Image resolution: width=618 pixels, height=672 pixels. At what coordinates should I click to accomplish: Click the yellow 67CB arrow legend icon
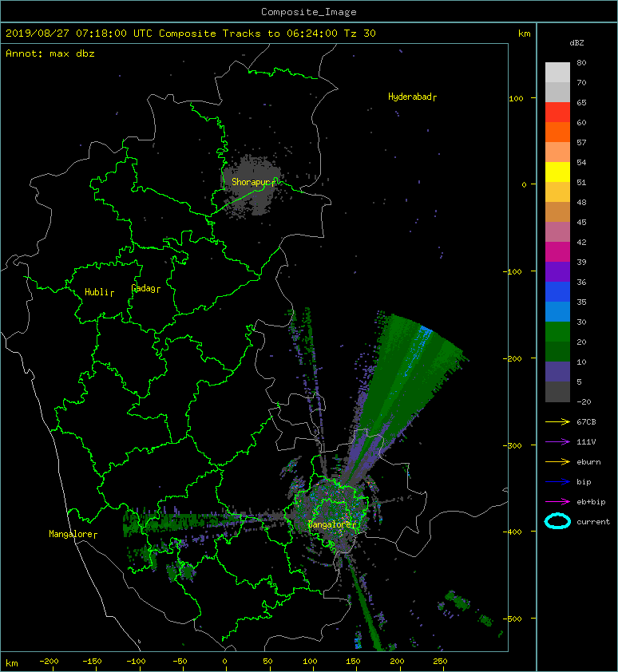pos(557,421)
